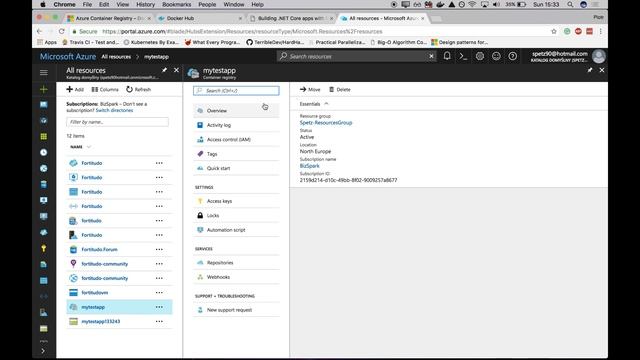
Task: Open the key icon in left sidebar
Action: point(44,249)
